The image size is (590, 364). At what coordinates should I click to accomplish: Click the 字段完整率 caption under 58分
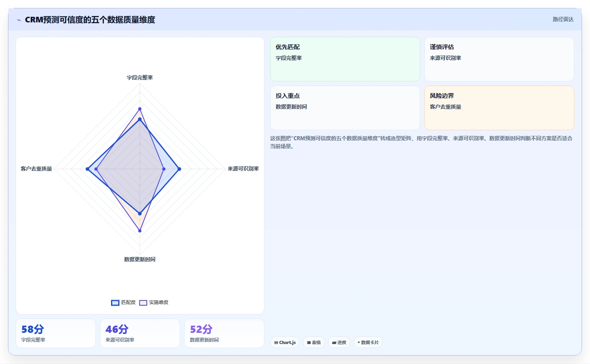click(33, 340)
